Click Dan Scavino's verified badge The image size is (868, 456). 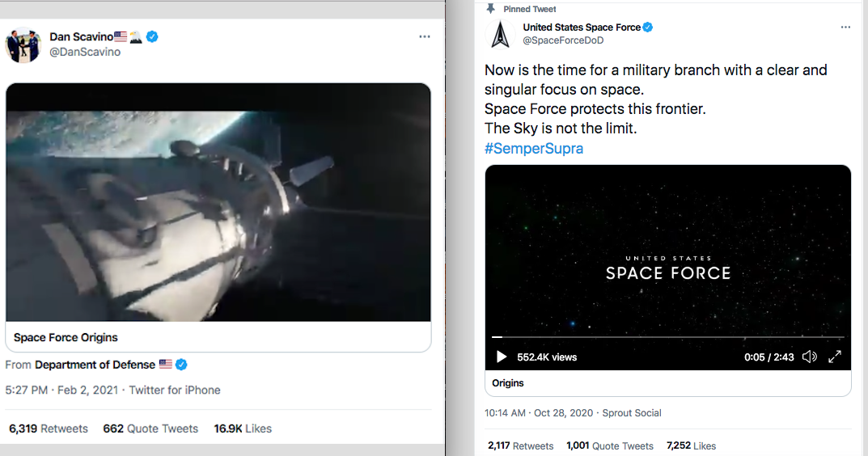click(152, 37)
